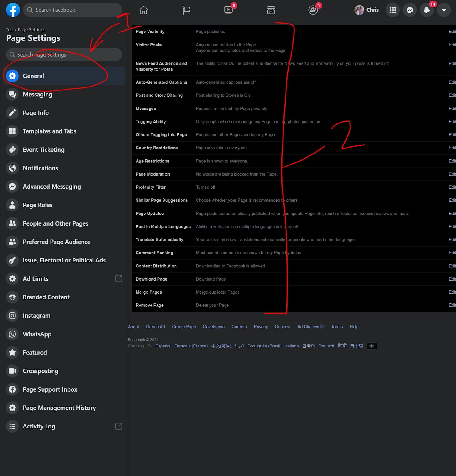Viewport: 456px width, 476px height.
Task: Open WhatsApp settings icon
Action: point(12,334)
